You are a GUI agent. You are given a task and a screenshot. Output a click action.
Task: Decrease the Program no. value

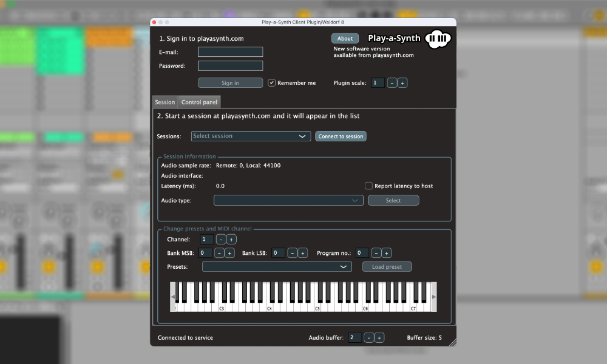[376, 253]
